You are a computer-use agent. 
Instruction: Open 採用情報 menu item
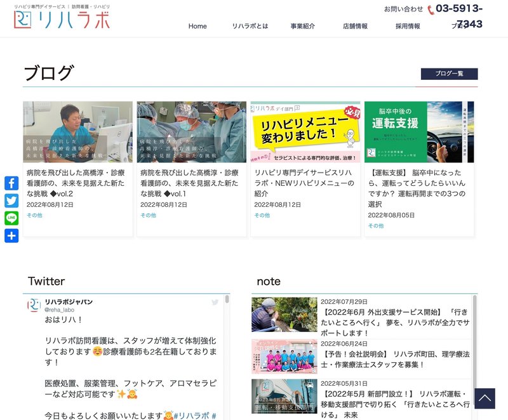pos(408,26)
